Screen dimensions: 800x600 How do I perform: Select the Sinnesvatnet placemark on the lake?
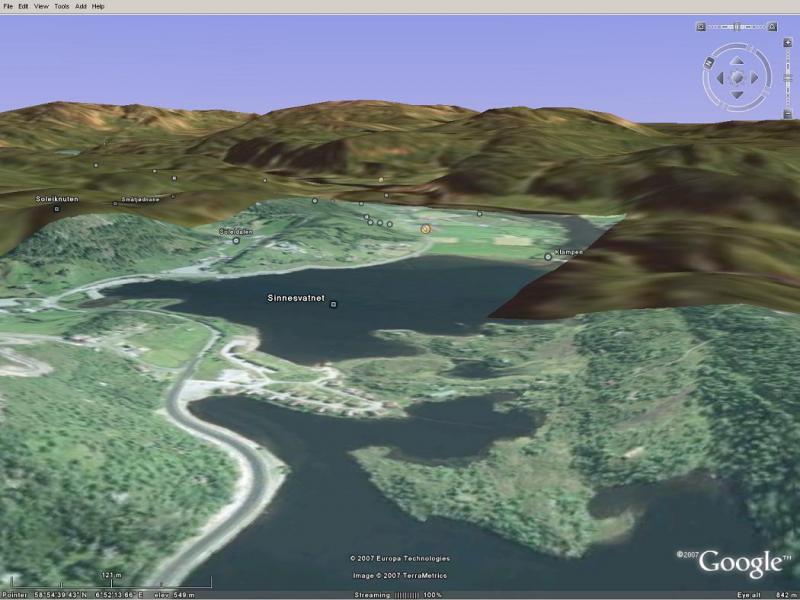point(333,304)
